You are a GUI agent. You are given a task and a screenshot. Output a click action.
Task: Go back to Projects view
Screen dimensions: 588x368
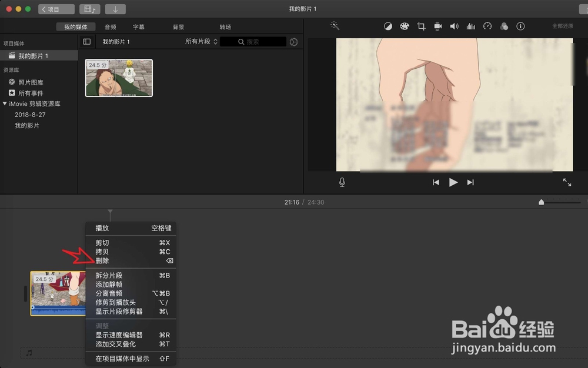coord(56,9)
